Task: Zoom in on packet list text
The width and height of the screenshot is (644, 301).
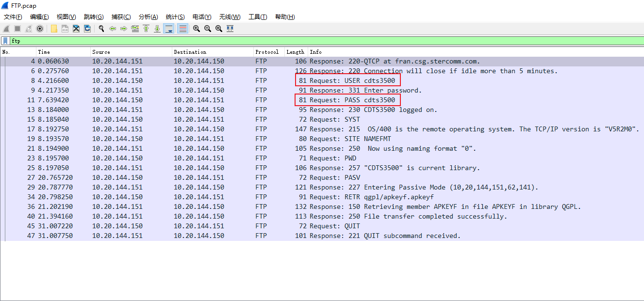Action: (197, 29)
